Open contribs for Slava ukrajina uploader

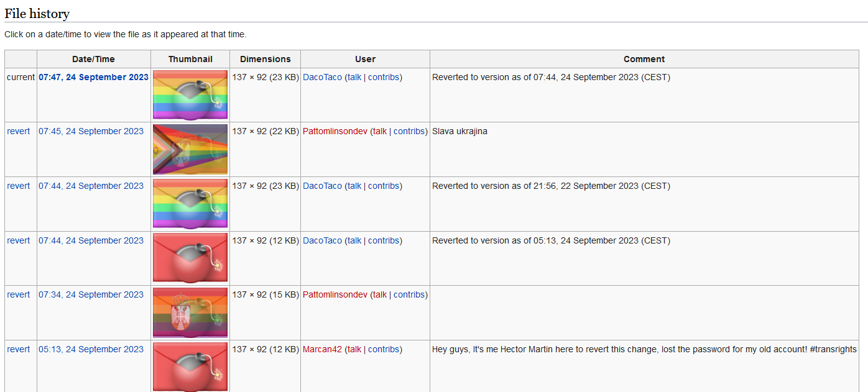click(409, 131)
